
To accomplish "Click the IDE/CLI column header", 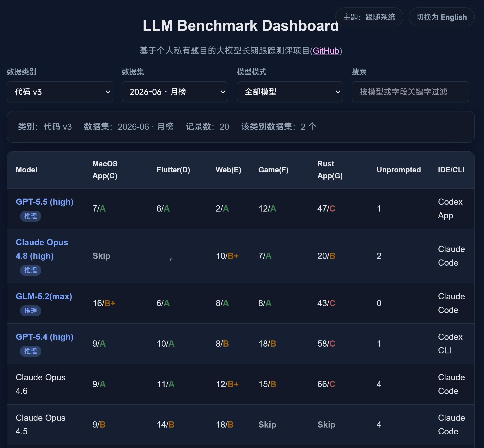I will click(451, 170).
